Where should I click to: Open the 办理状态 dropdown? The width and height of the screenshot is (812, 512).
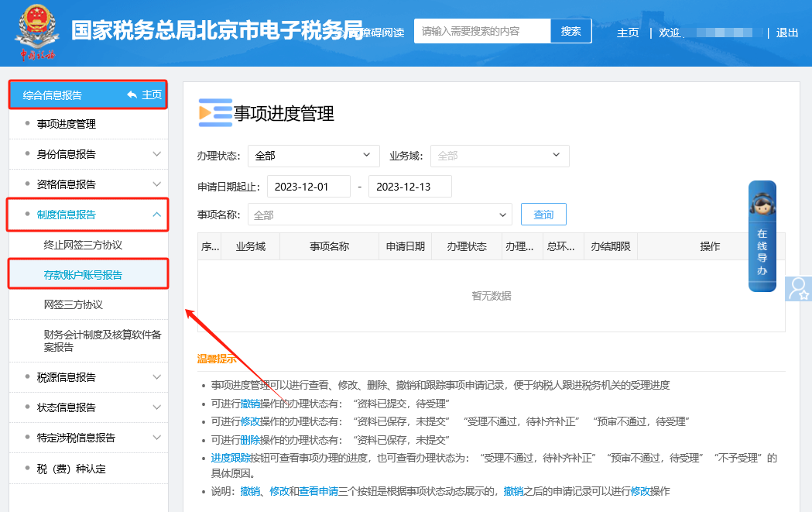[x=313, y=156]
